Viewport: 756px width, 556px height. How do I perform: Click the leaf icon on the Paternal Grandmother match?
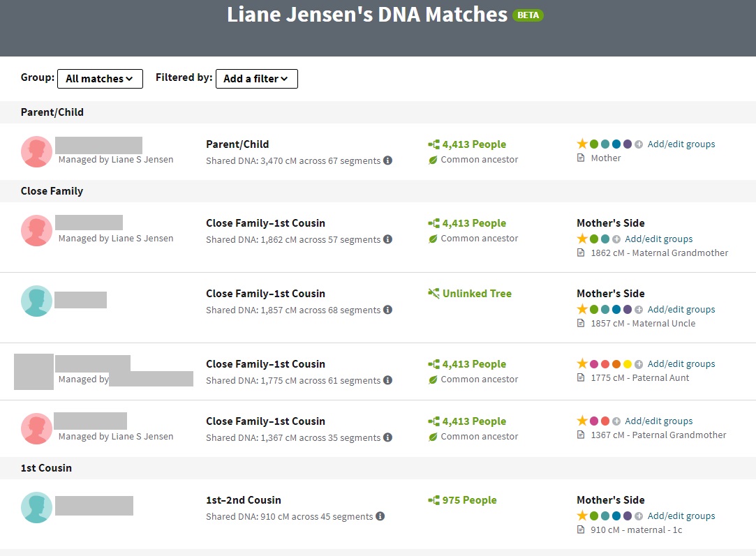(434, 436)
